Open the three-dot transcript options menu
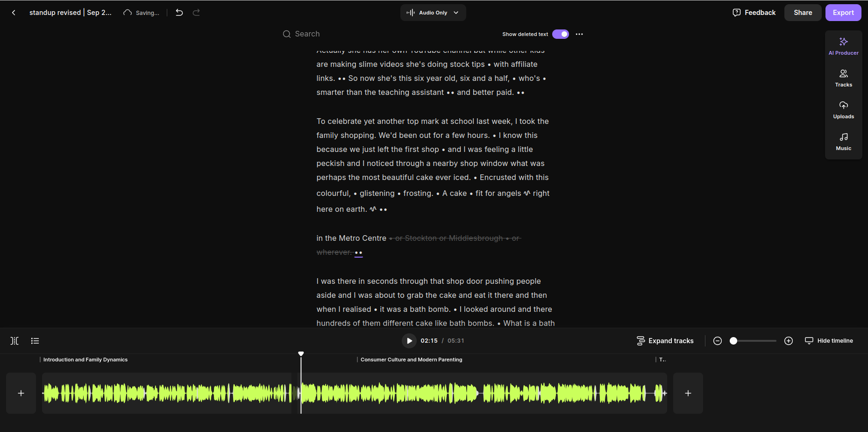 (579, 34)
